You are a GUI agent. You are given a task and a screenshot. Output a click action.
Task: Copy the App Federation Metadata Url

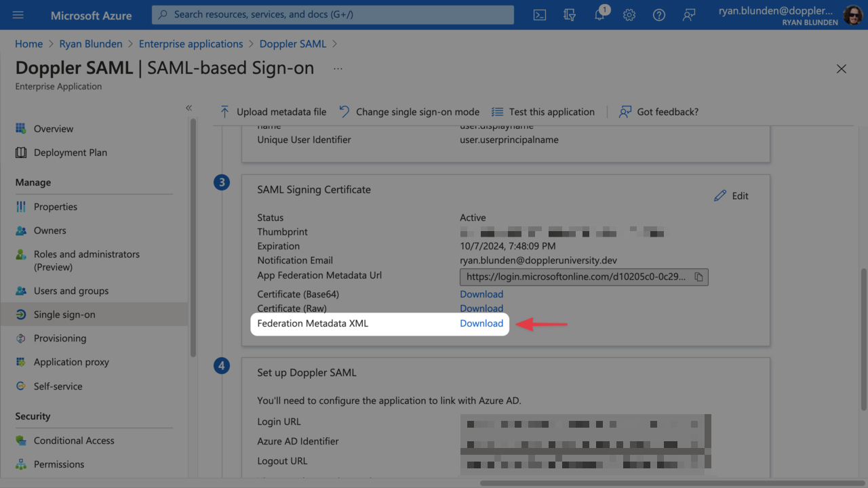pos(698,277)
